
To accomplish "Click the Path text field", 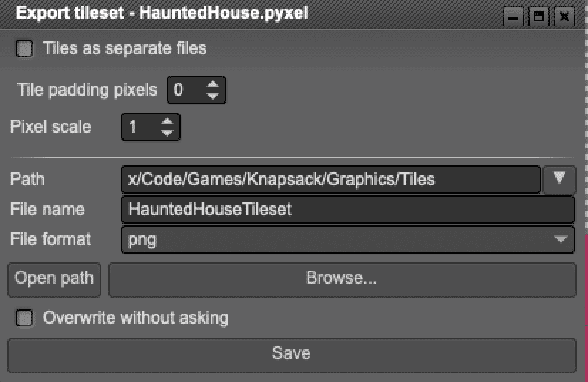I will (330, 180).
